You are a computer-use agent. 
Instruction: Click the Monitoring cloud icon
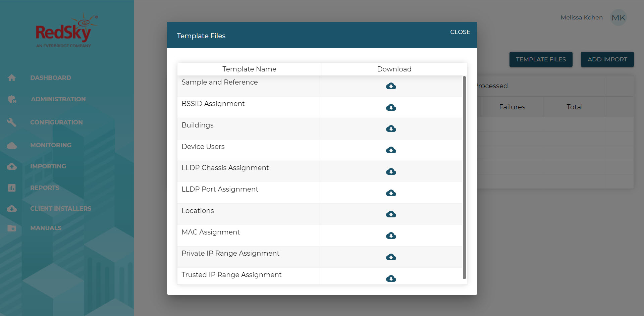click(12, 145)
